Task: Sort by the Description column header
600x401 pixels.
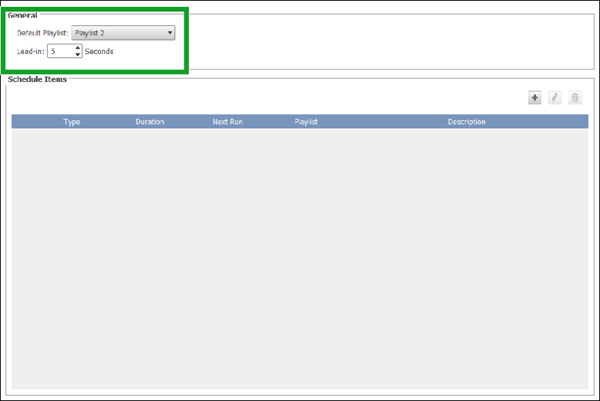Action: (466, 122)
